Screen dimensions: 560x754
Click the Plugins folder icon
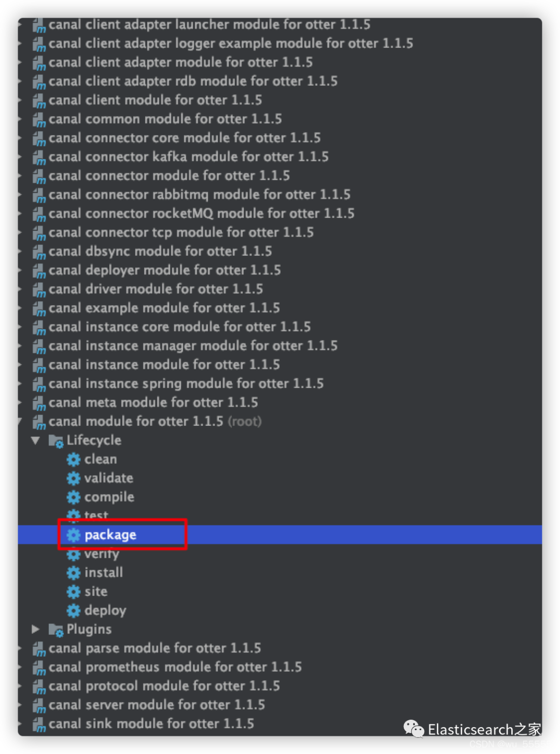click(55, 630)
